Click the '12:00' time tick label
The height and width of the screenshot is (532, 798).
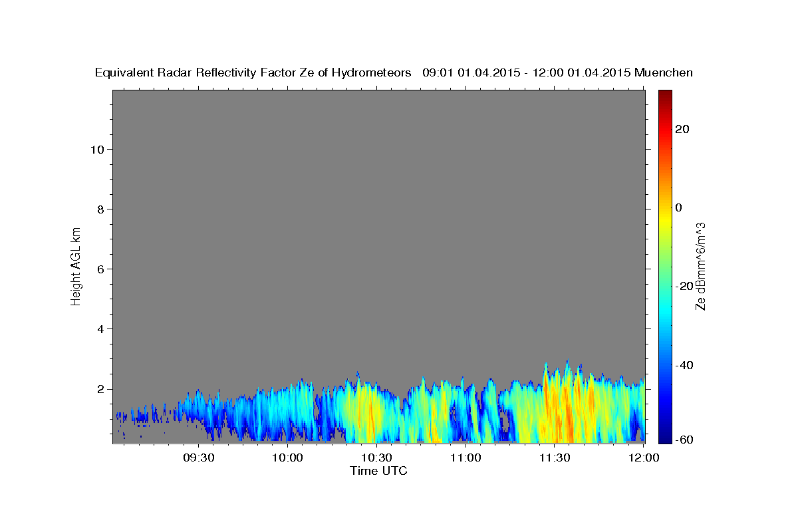pos(643,458)
